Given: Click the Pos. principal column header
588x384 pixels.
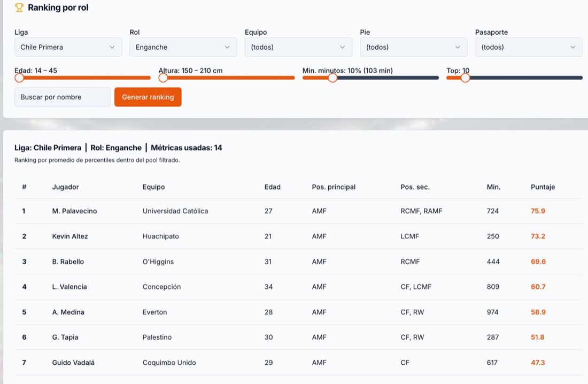Looking at the screenshot, I should (x=334, y=187).
